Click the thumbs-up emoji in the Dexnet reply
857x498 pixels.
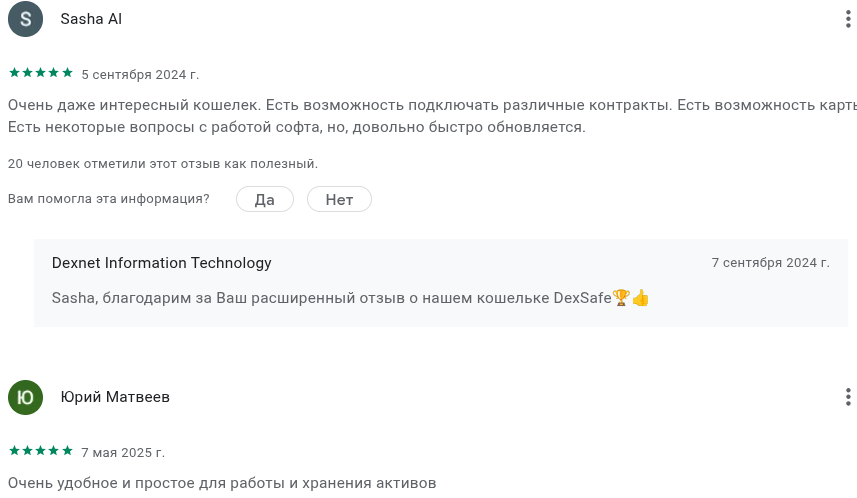point(641,298)
